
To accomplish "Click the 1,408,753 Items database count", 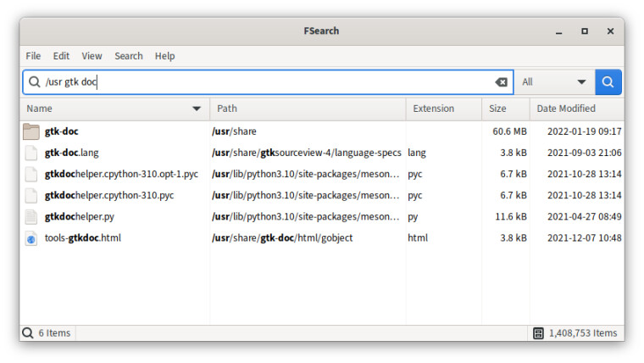I will (x=583, y=333).
